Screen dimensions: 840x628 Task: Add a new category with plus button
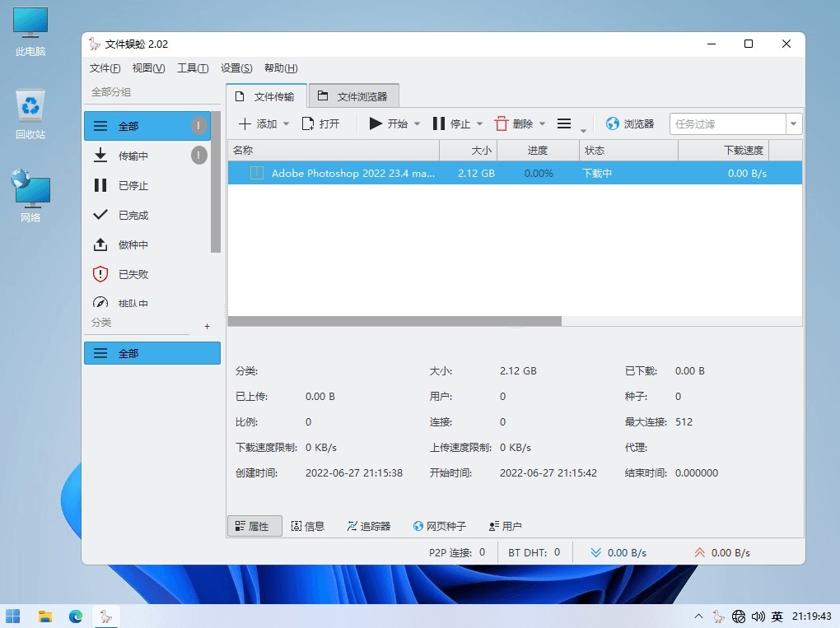point(207,327)
